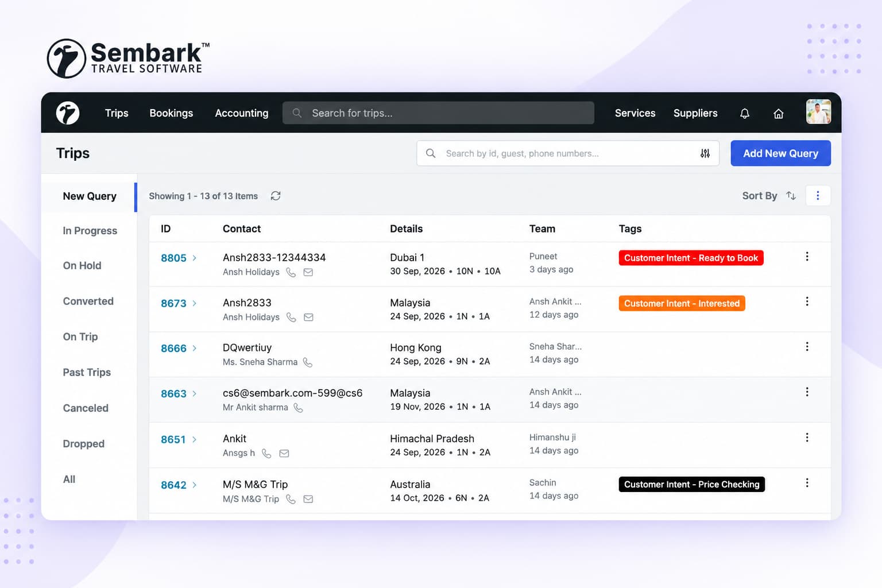Open trip ID 8642 link

[x=173, y=485]
